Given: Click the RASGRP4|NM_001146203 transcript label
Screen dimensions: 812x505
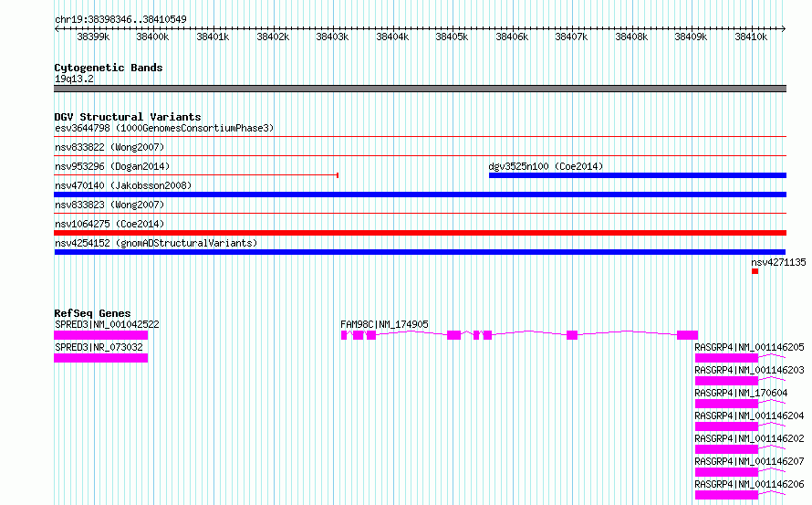Looking at the screenshot, I should pyautogui.click(x=749, y=370).
